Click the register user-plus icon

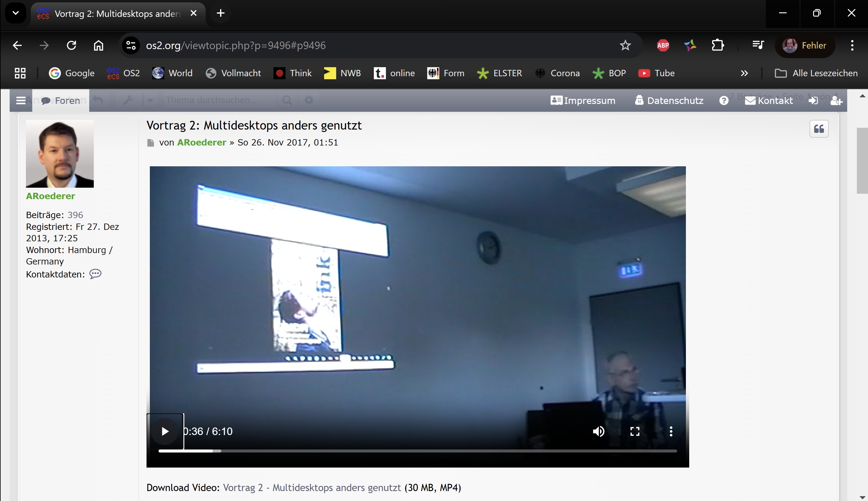tap(836, 101)
